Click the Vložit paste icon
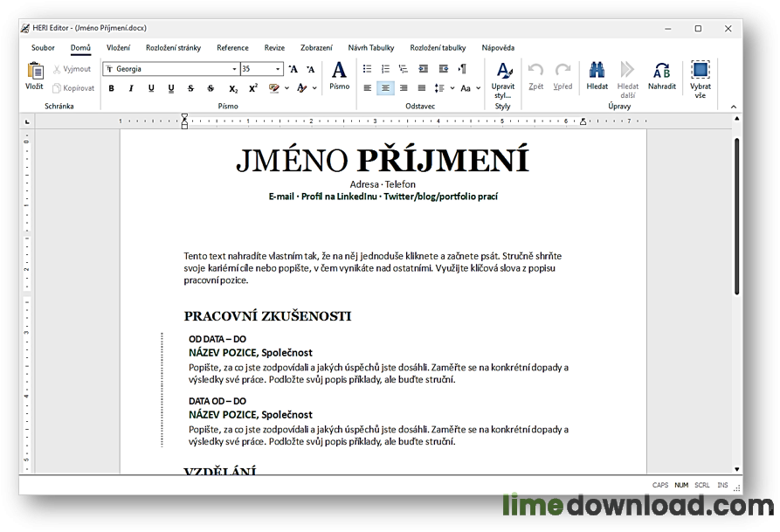 (x=34, y=79)
